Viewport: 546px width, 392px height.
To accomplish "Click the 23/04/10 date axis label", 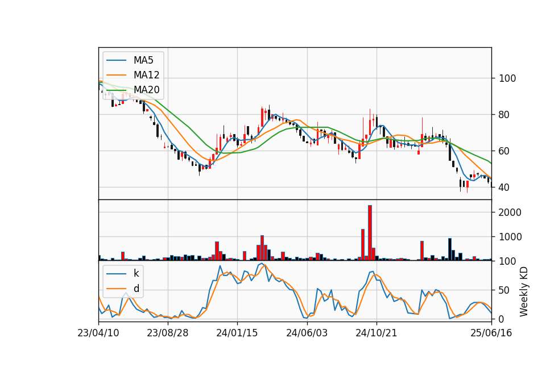I will pos(98,333).
